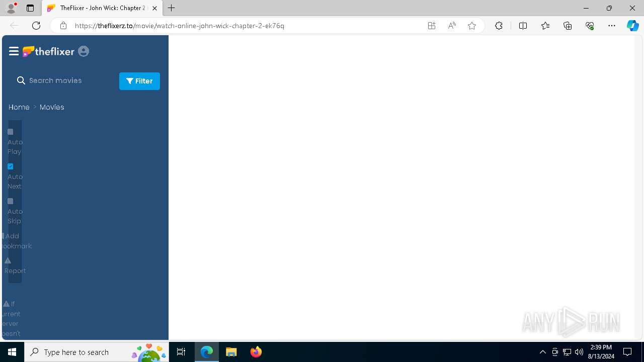Refresh the page

pos(36,26)
